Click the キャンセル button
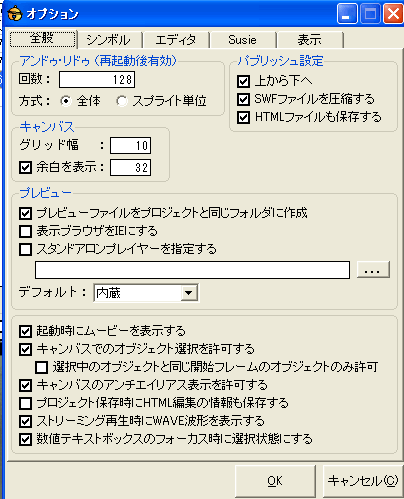This screenshot has width=404, height=499. 363,481
